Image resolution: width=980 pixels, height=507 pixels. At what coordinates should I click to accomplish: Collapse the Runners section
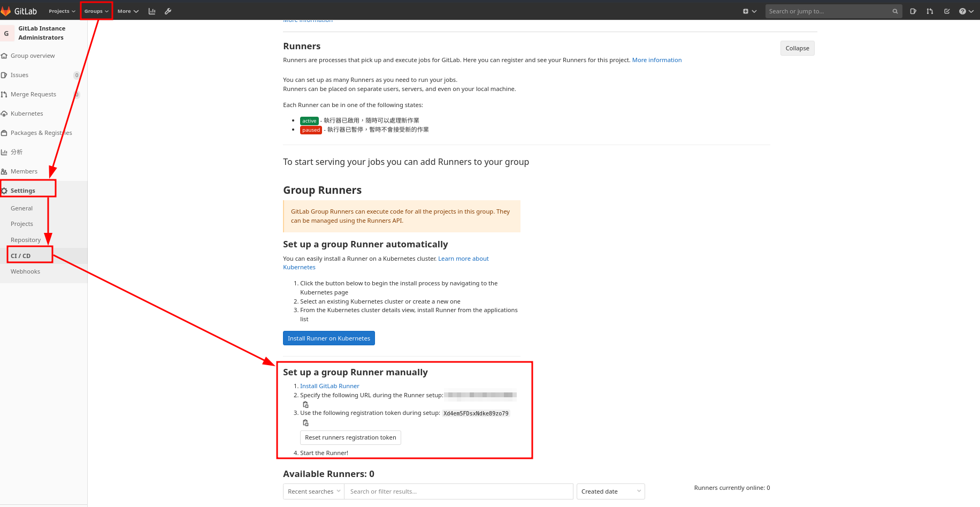(x=797, y=48)
